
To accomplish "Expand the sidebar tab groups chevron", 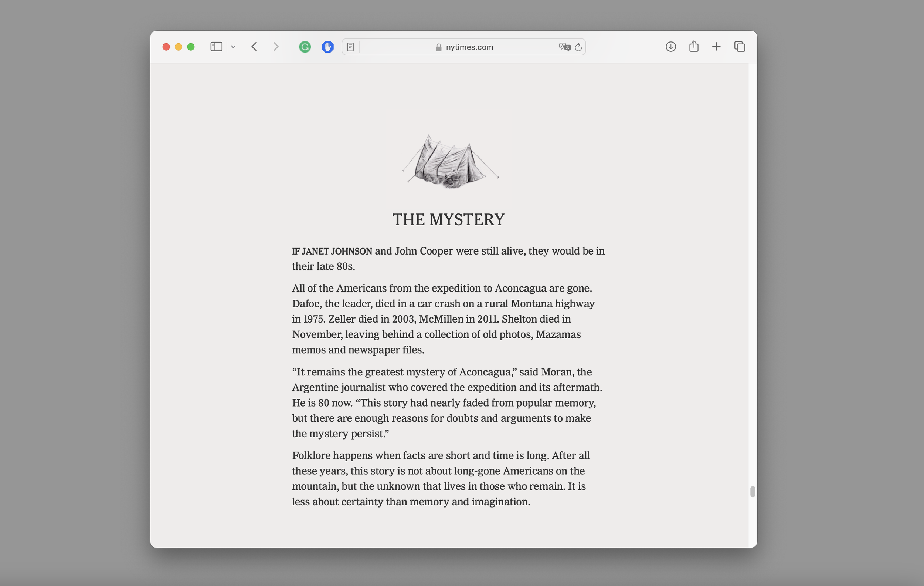I will coord(233,47).
